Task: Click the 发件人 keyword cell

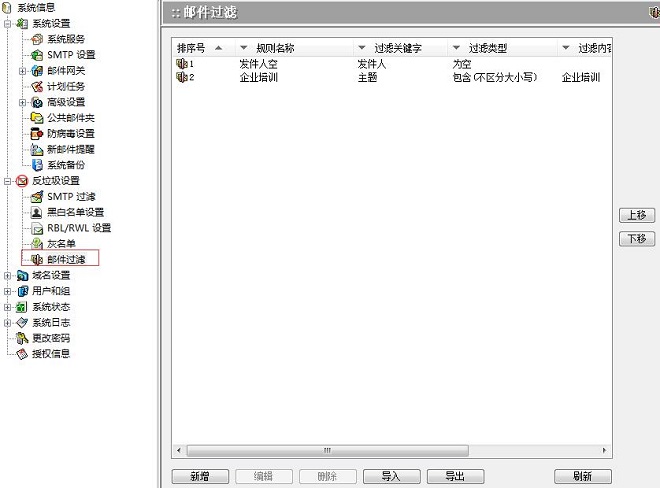Action: (x=372, y=64)
